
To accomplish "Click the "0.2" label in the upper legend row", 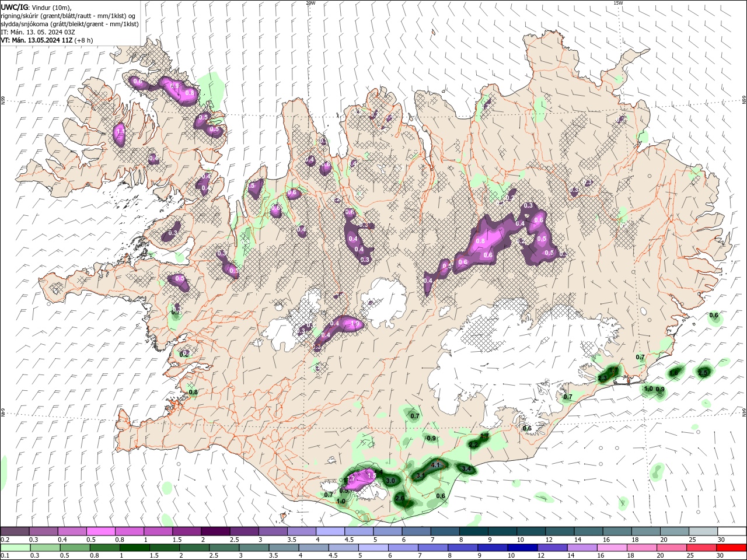I will 5,540.
